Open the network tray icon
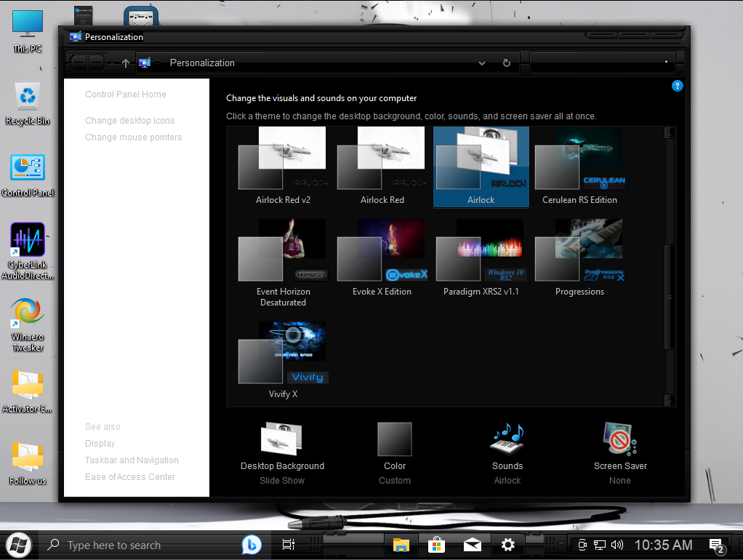Screen dimensions: 743x560 tap(600, 545)
